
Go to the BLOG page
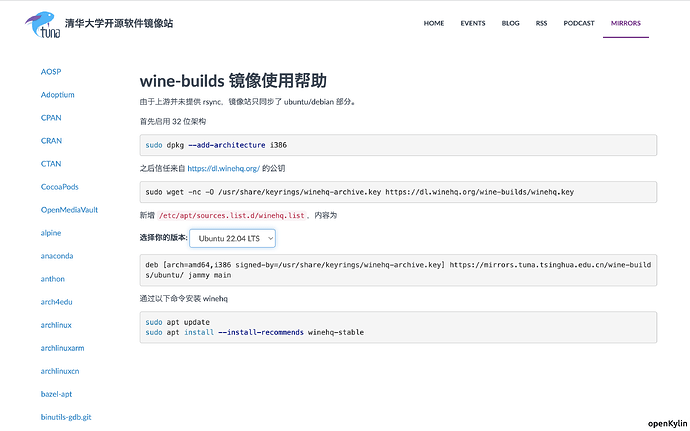pyautogui.click(x=510, y=23)
